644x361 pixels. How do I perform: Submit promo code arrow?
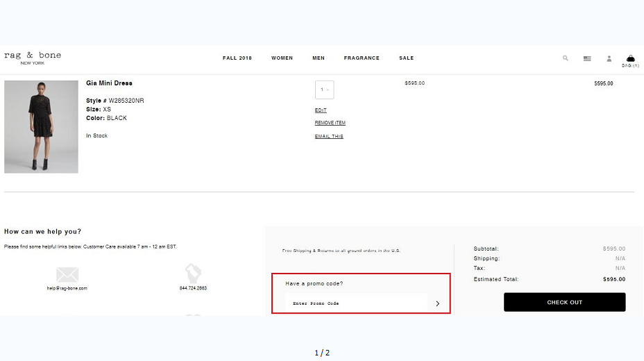(438, 303)
